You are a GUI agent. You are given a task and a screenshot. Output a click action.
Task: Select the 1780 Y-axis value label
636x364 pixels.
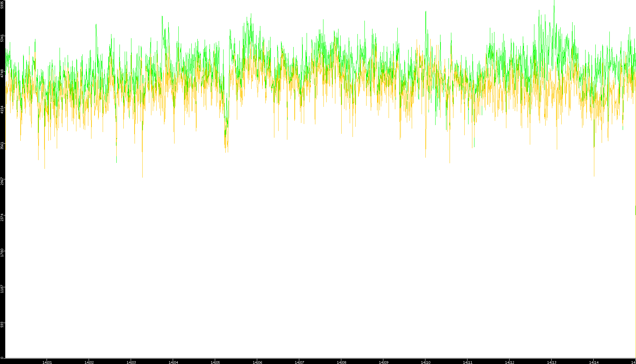pos(2,253)
